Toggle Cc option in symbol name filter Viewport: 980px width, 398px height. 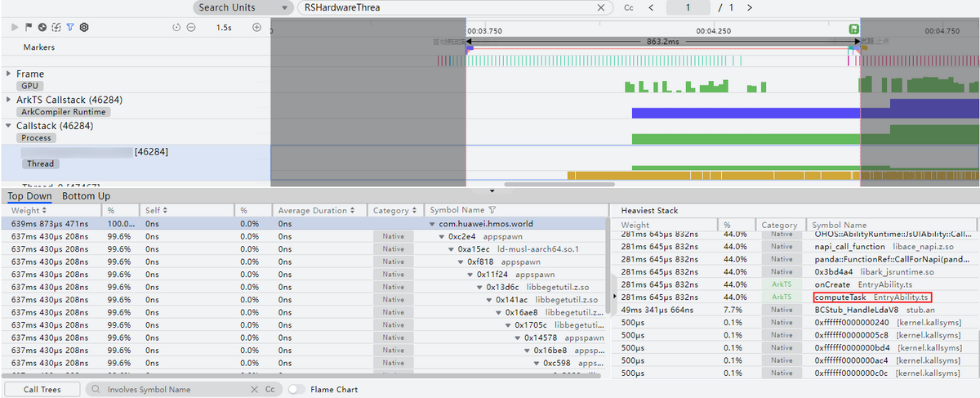click(269, 390)
